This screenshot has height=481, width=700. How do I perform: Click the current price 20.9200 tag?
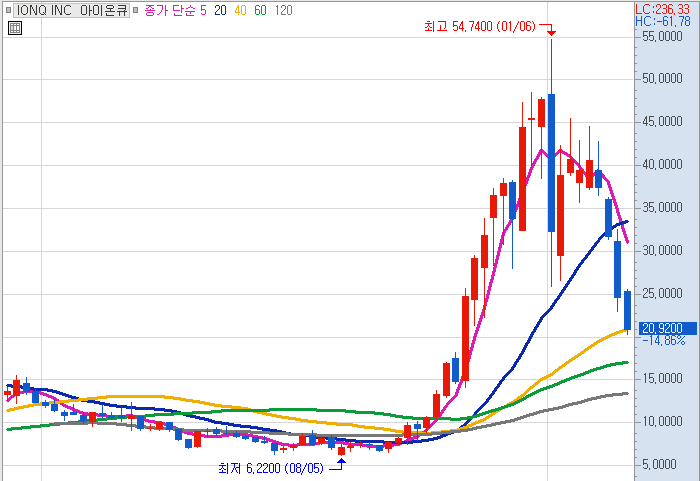[x=667, y=328]
